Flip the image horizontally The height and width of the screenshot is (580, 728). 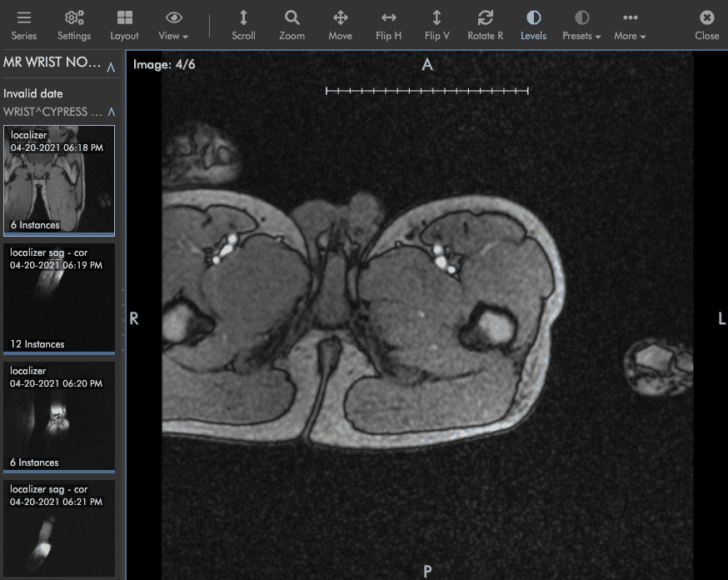click(x=388, y=24)
